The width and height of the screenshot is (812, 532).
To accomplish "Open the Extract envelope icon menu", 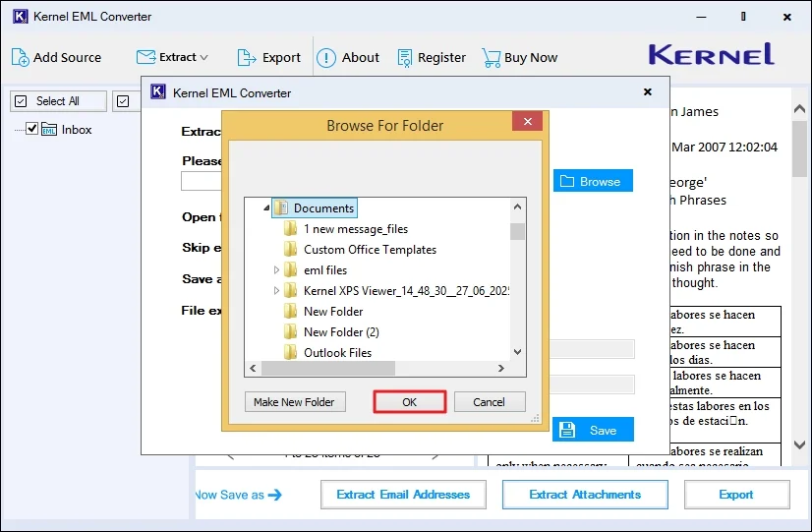I will [146, 57].
